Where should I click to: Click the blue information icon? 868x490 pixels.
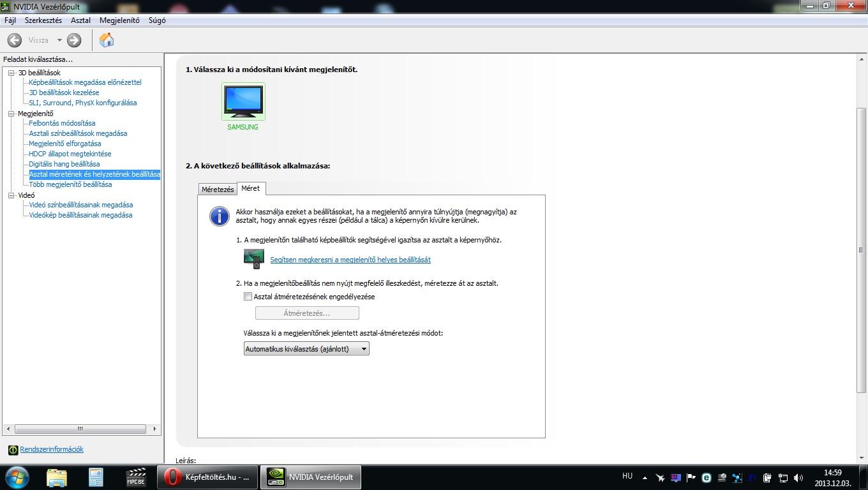[220, 216]
